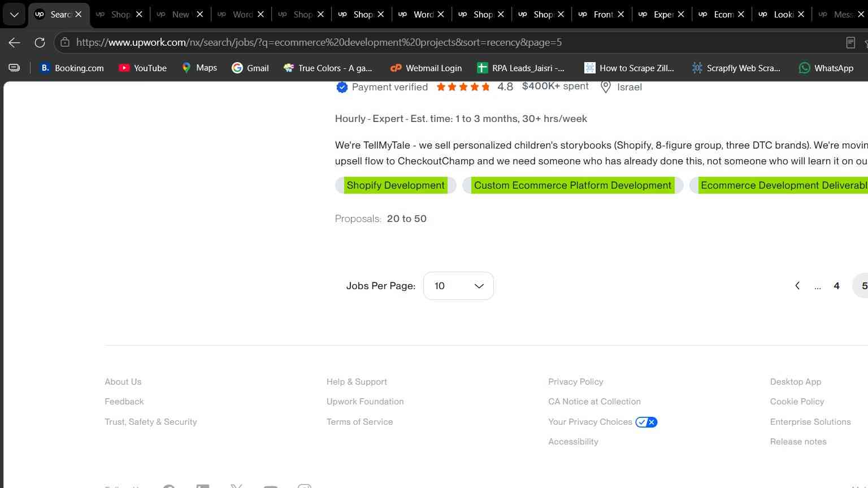Screen dimensions: 868x488
Task: Open the reader view icon in address bar
Action: pyautogui.click(x=850, y=42)
